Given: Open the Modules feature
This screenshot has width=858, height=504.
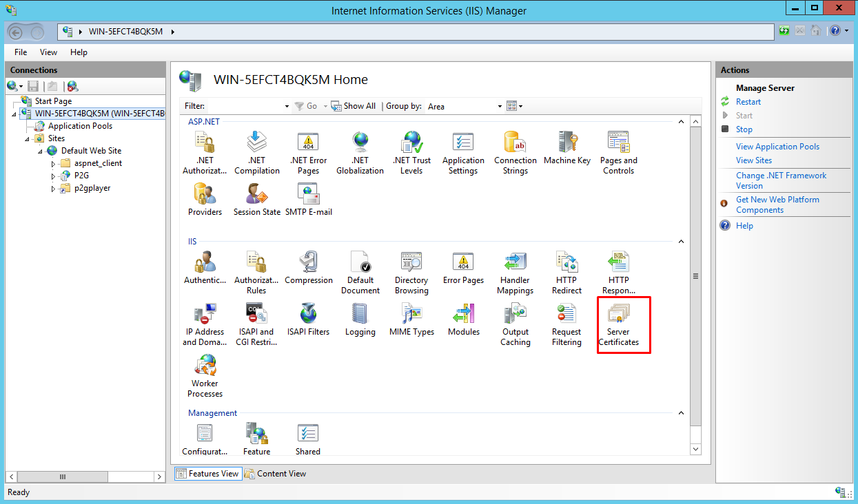Looking at the screenshot, I should click(463, 319).
